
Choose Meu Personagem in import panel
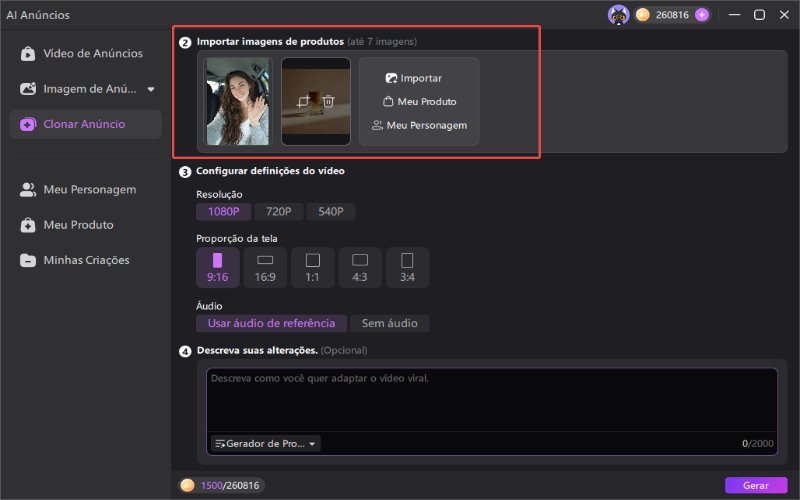[x=419, y=125]
